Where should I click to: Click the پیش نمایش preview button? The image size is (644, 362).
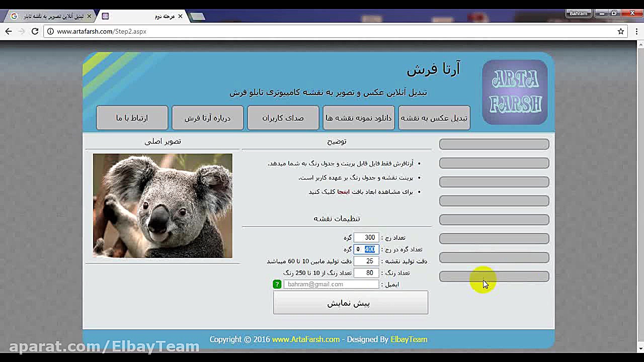(x=350, y=302)
